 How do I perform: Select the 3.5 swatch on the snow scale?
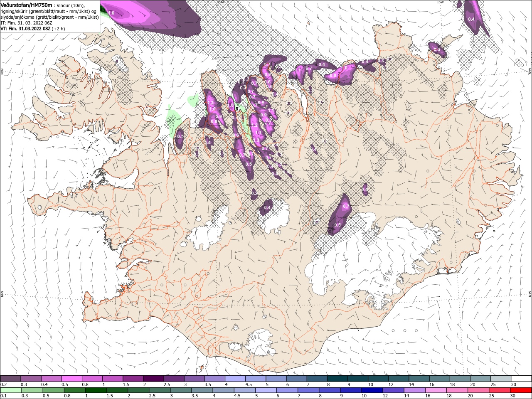point(215,378)
